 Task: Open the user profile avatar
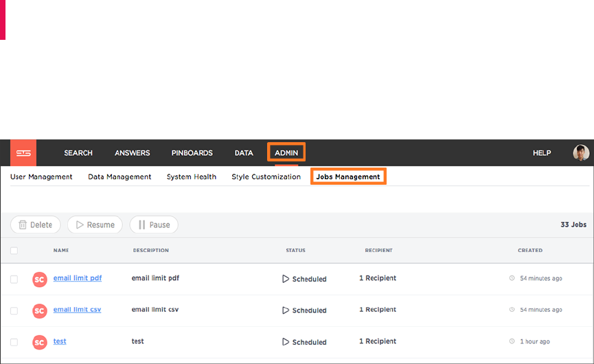tap(581, 152)
